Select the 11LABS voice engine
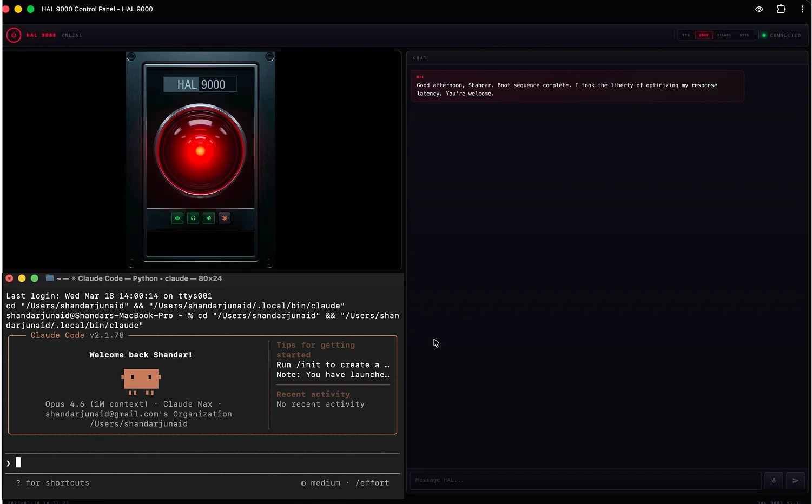 [724, 35]
